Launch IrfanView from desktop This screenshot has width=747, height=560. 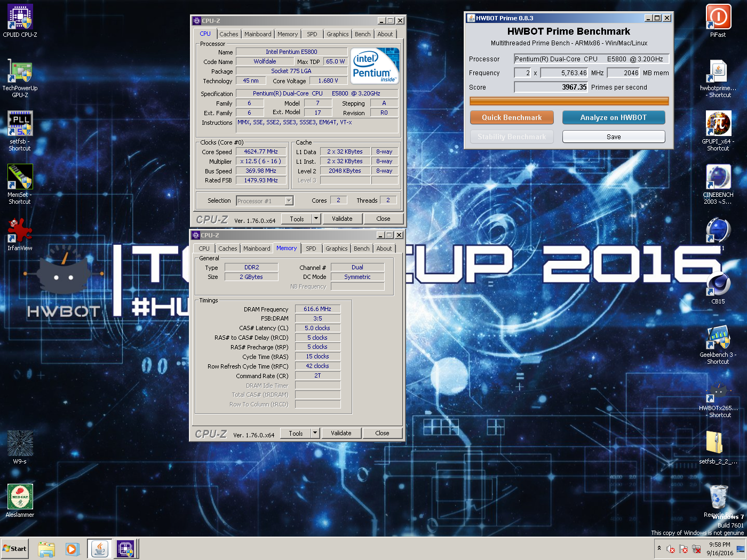[x=20, y=234]
